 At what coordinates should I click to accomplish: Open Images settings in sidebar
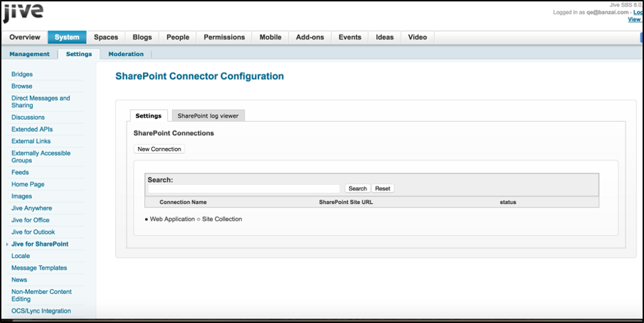(x=22, y=196)
